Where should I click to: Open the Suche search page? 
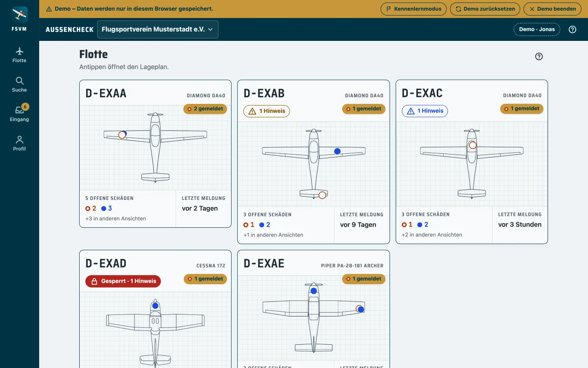(19, 85)
